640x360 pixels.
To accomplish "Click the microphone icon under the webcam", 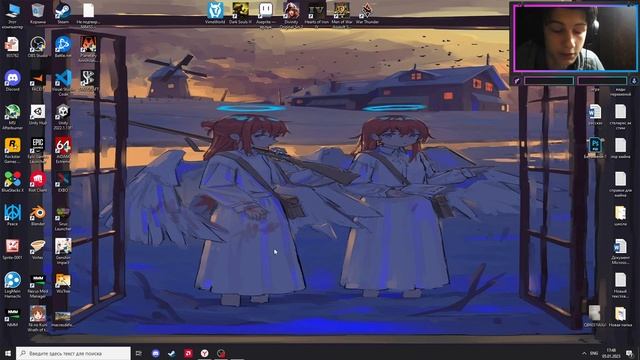I will [x=634, y=81].
